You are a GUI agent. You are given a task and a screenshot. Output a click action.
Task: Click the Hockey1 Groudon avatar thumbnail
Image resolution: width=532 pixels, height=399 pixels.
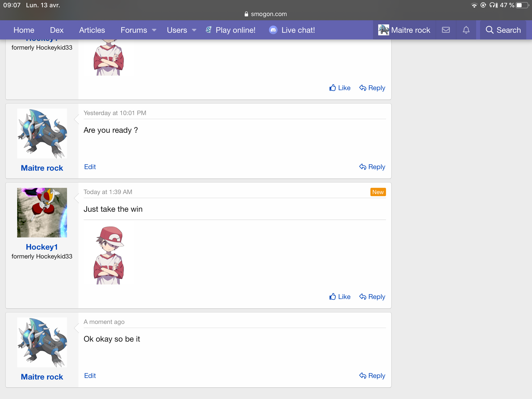click(x=42, y=212)
